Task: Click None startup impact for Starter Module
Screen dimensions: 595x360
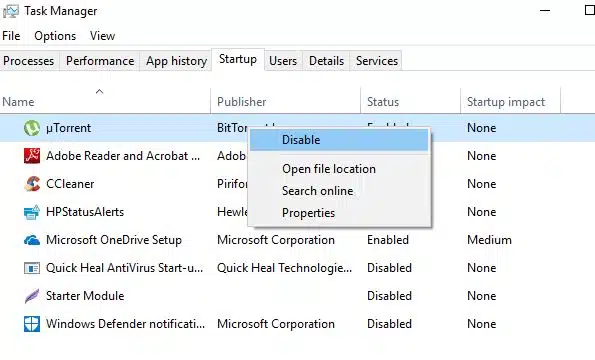Action: pyautogui.click(x=482, y=296)
